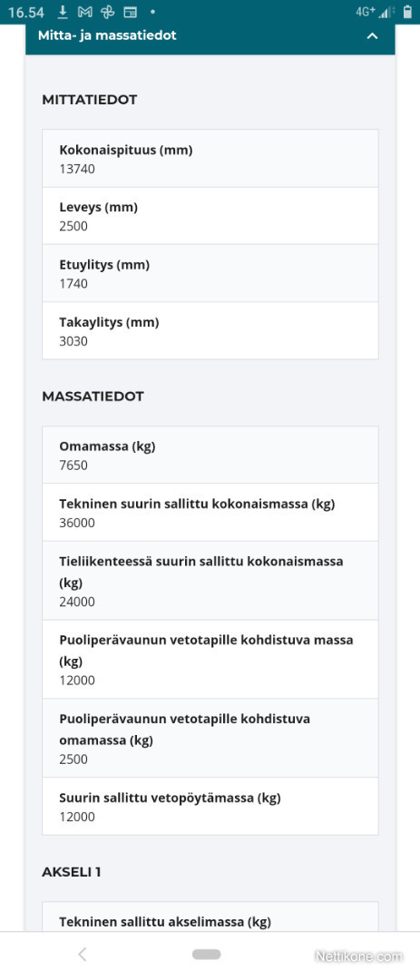The image size is (420, 980).
Task: Select the Omamassa (kg) 7650 row
Action: pyautogui.click(x=210, y=455)
